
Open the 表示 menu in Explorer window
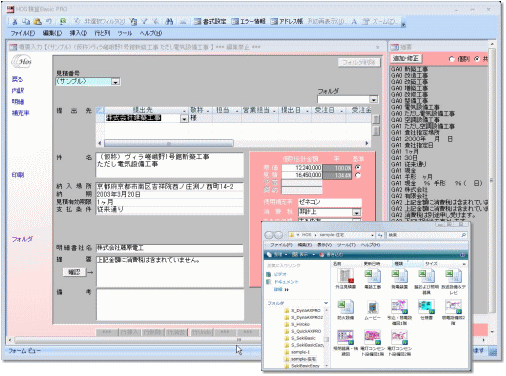(x=325, y=245)
